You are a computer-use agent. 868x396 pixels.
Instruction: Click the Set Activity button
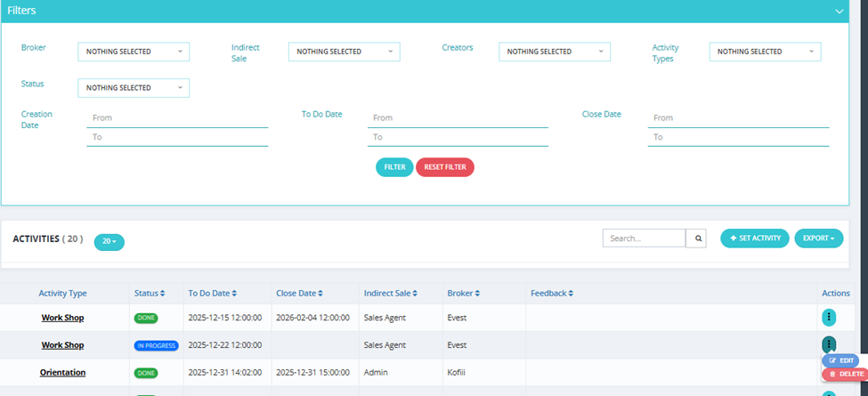point(755,238)
